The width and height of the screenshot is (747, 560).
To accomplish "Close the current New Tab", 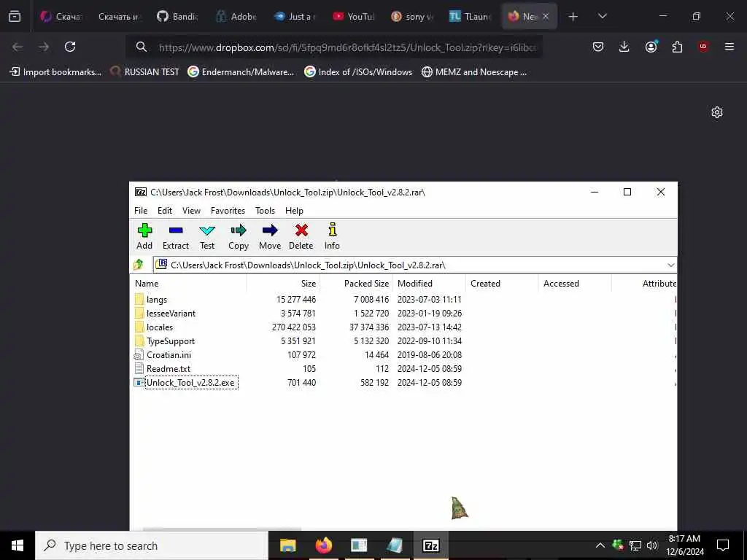I will 546,17.
